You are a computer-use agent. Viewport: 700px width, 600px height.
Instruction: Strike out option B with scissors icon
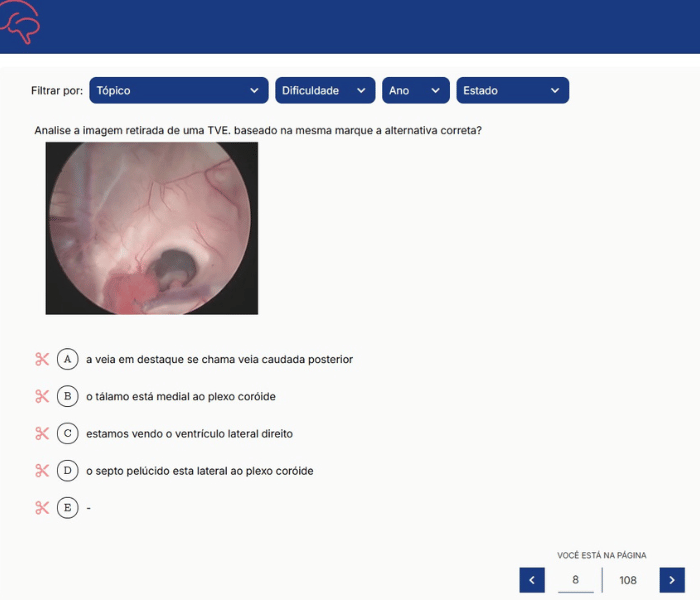[42, 396]
